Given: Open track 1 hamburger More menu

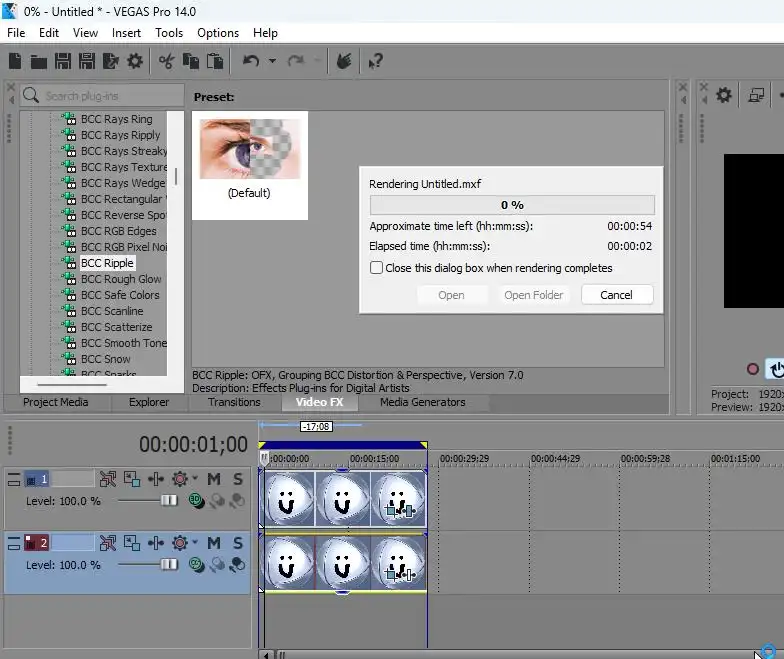Looking at the screenshot, I should click(14, 479).
